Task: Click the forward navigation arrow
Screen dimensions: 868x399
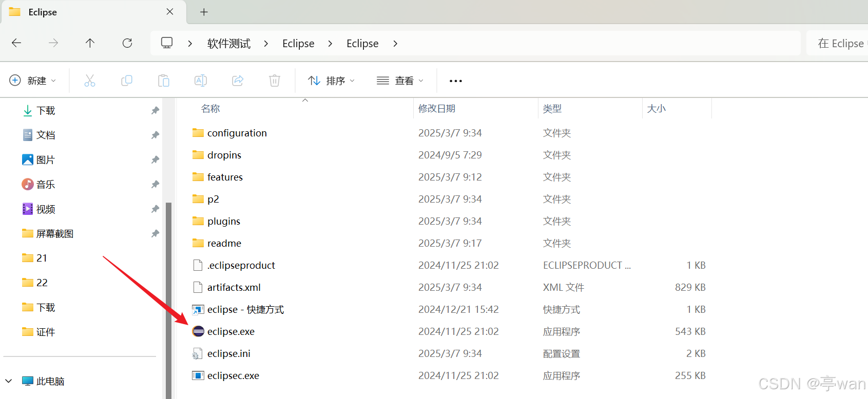Action: coord(53,43)
